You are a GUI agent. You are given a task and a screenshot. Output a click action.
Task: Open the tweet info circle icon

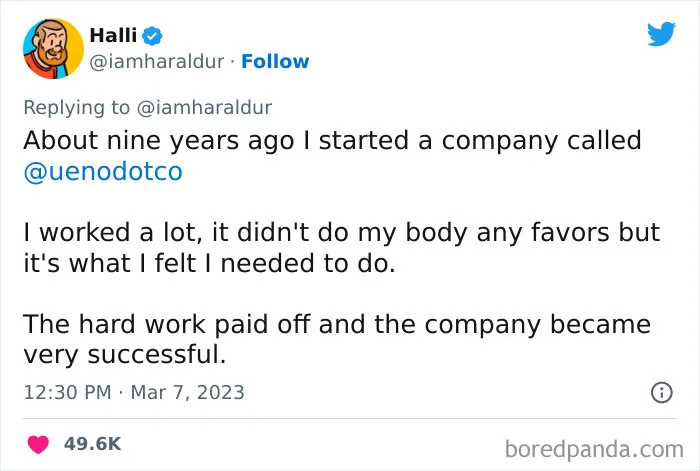tap(662, 392)
